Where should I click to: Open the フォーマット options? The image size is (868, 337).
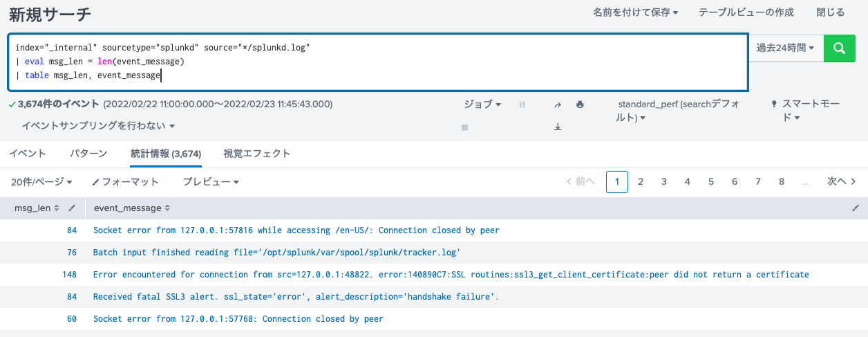coord(125,181)
